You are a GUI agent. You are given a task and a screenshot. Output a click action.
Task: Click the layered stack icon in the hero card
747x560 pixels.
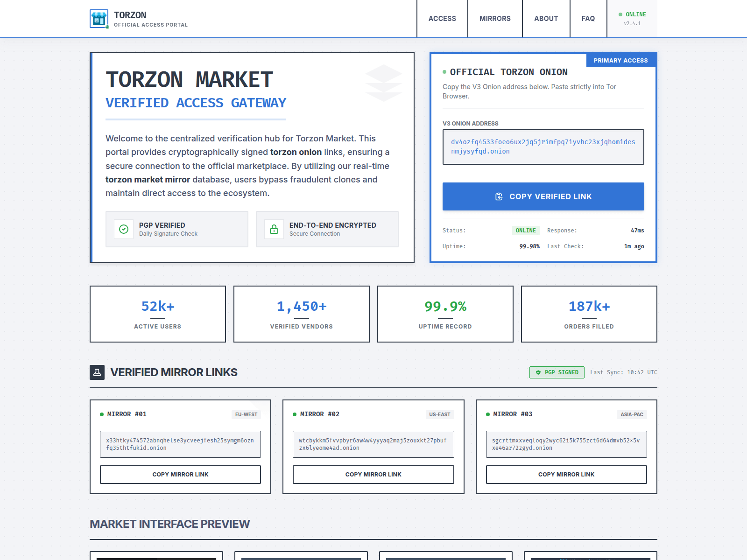coord(383,83)
